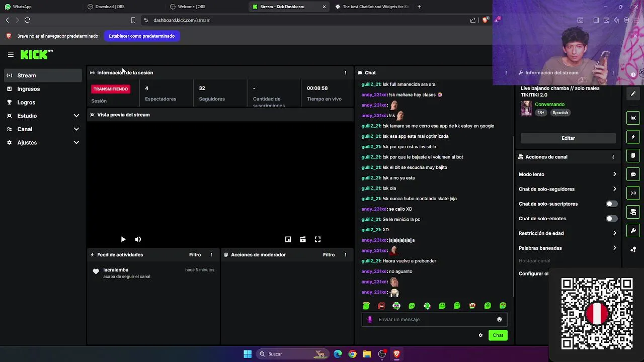644x362 pixels.
Task: Open the Modo lento options
Action: pyautogui.click(x=568, y=174)
